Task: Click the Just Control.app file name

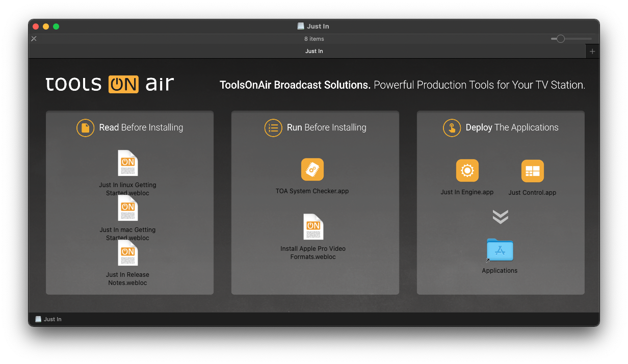Action: [x=532, y=193]
